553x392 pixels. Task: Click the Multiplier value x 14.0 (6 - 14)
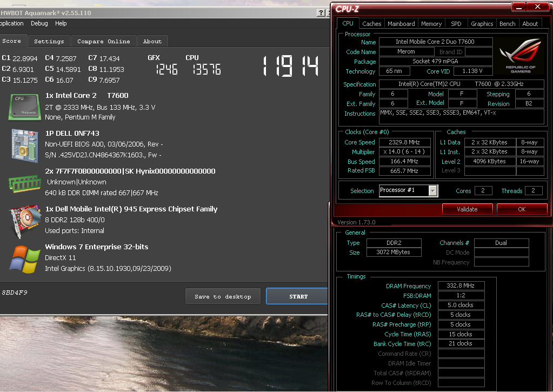coord(404,152)
